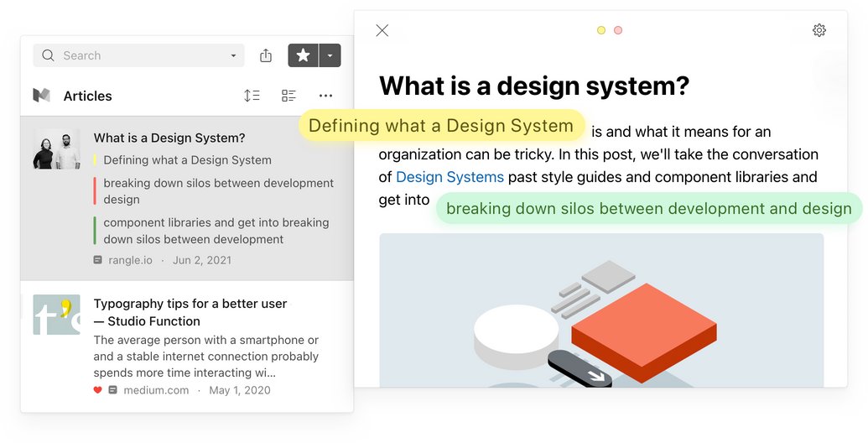The height and width of the screenshot is (443, 868).
Task: Click the magnifying glass search icon
Action: 48,55
